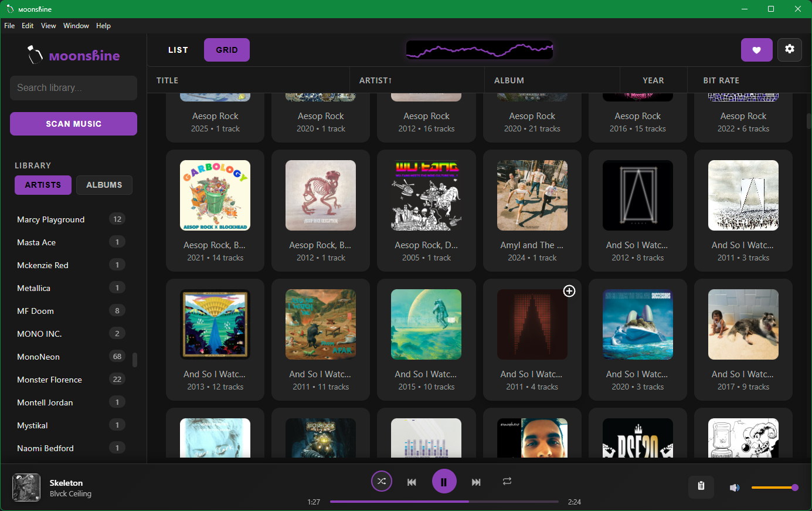Focus the Search library field
This screenshot has width=812, height=511.
73,88
